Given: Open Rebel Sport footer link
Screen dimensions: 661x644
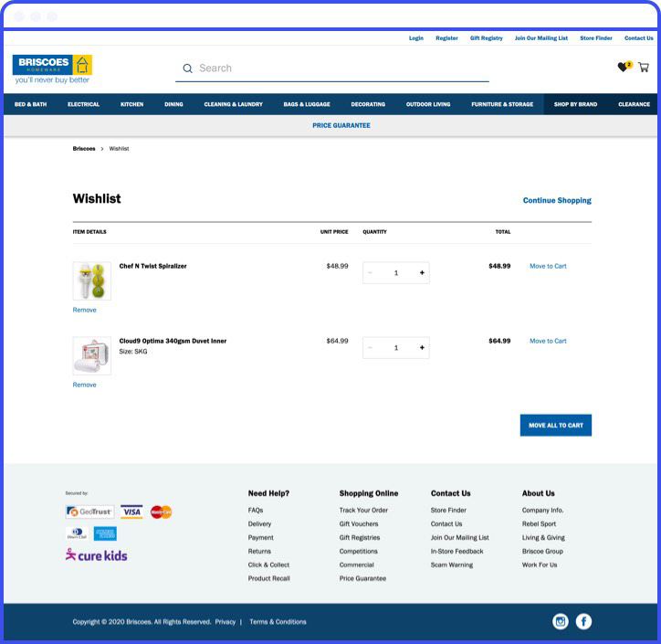Looking at the screenshot, I should point(539,523).
